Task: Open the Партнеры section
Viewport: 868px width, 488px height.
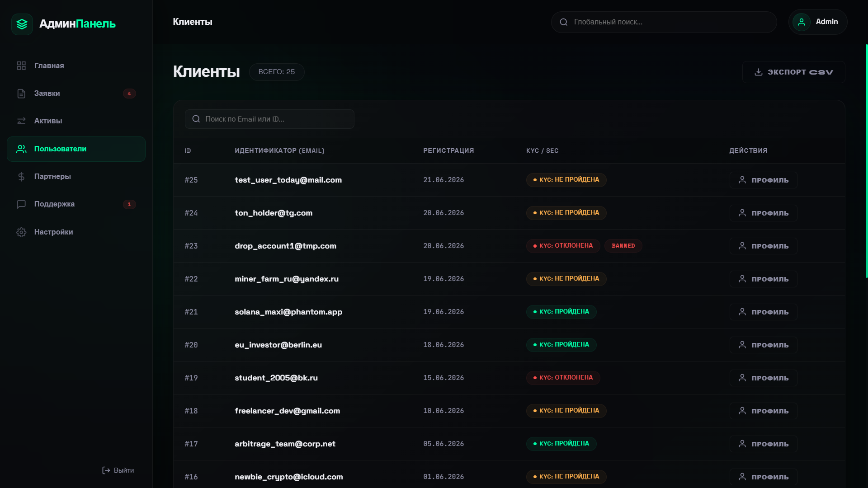Action: [x=76, y=177]
